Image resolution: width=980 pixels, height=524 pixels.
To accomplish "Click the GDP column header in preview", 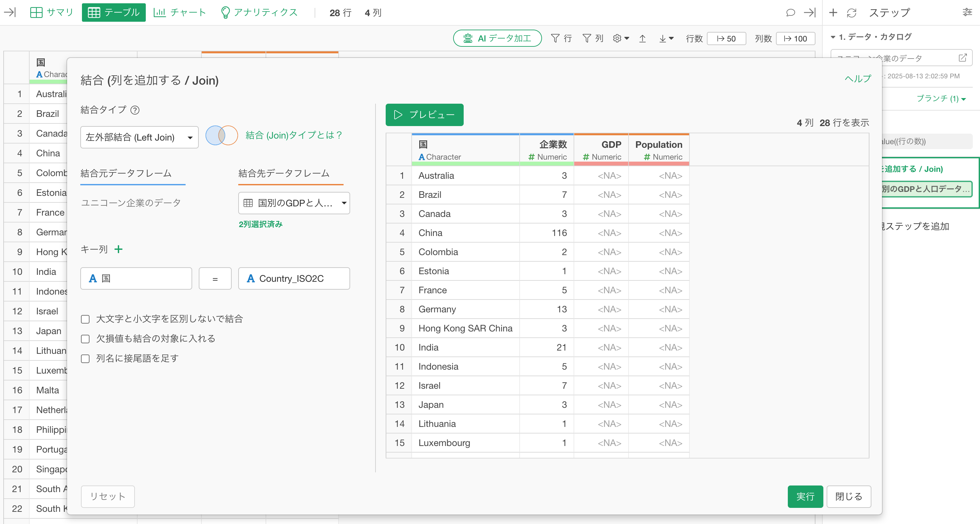I will [601, 150].
